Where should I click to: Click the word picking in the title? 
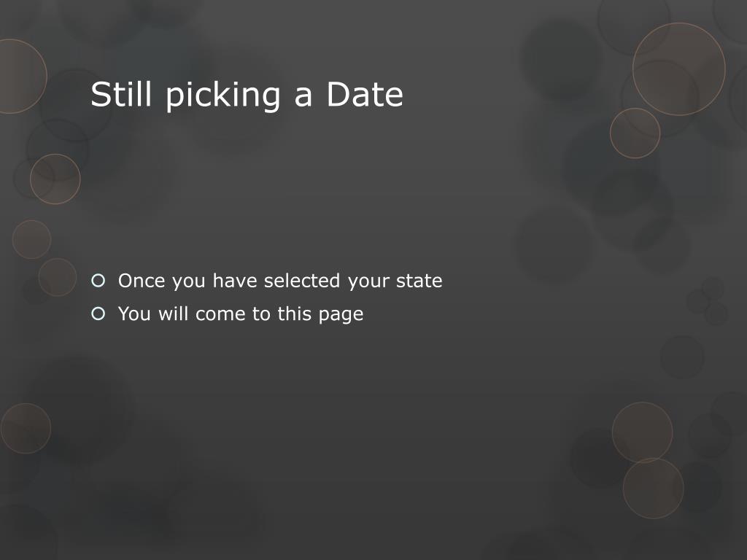tap(223, 96)
